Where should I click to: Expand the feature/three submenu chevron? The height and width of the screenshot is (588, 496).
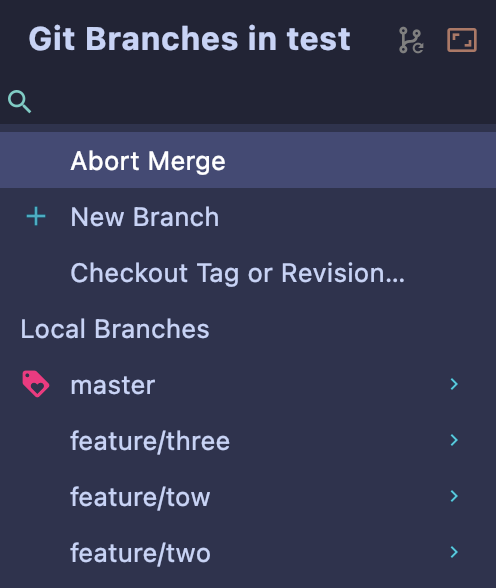pos(454,440)
